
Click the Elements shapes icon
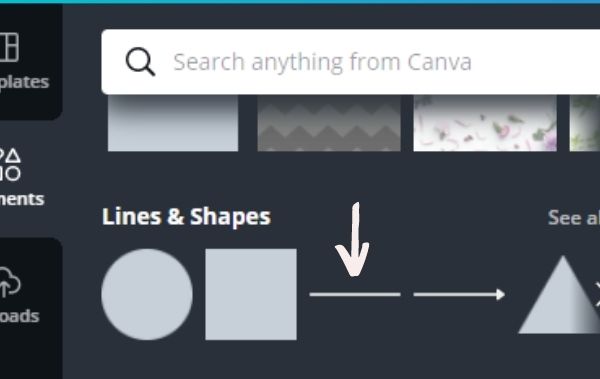(10, 165)
